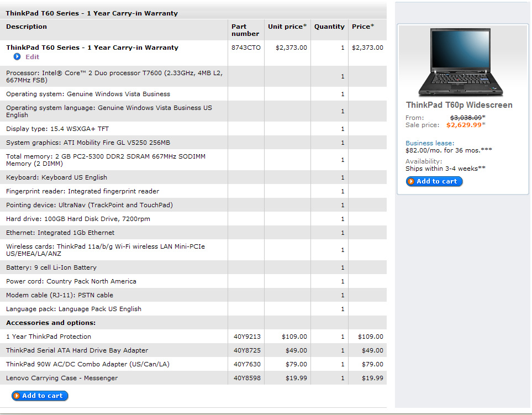Open the Business lease link
This screenshot has width=532, height=415.
pos(430,143)
